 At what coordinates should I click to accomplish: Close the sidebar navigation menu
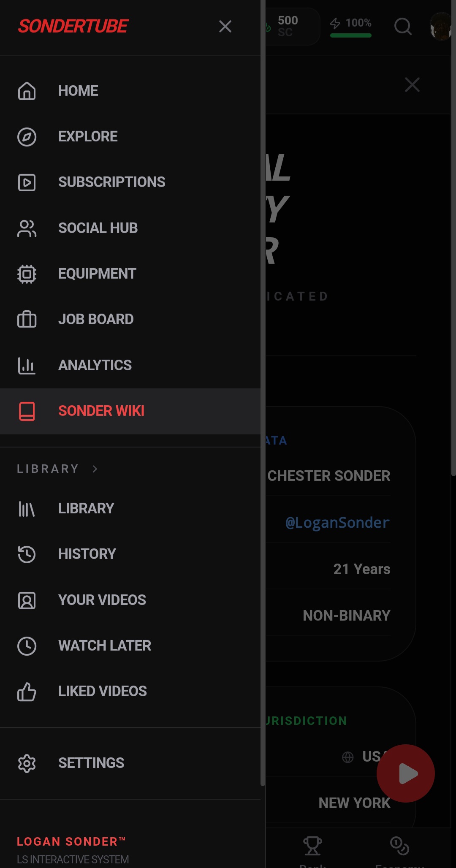point(225,27)
